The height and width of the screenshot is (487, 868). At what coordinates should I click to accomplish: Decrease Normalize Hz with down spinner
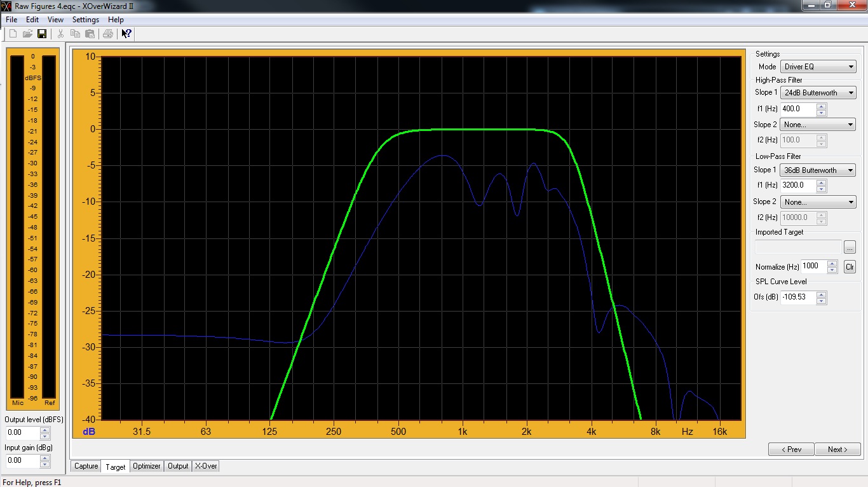[832, 270]
